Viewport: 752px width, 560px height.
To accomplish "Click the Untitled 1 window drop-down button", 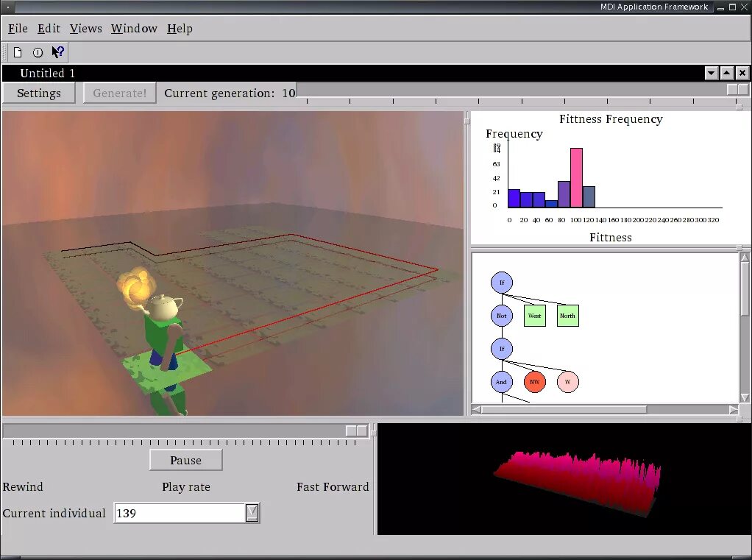I will [712, 74].
